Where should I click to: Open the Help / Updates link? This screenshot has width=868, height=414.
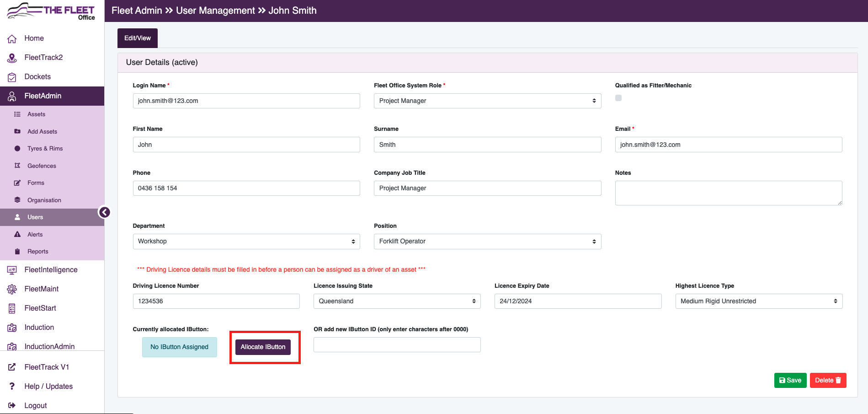[48, 386]
